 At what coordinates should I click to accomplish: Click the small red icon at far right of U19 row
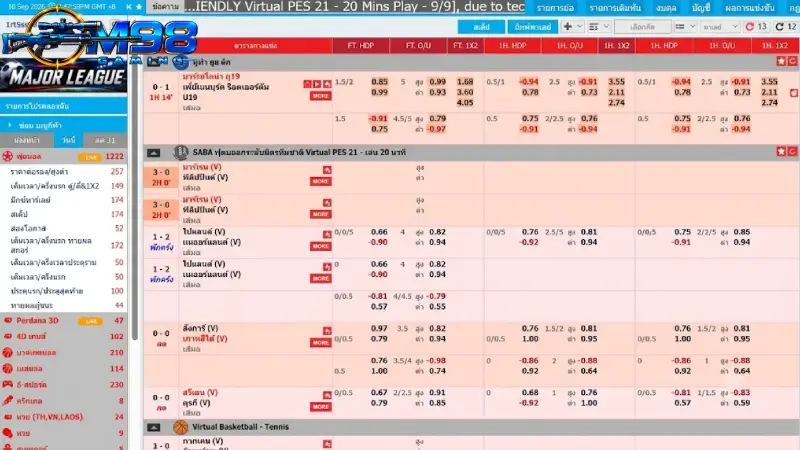794,93
